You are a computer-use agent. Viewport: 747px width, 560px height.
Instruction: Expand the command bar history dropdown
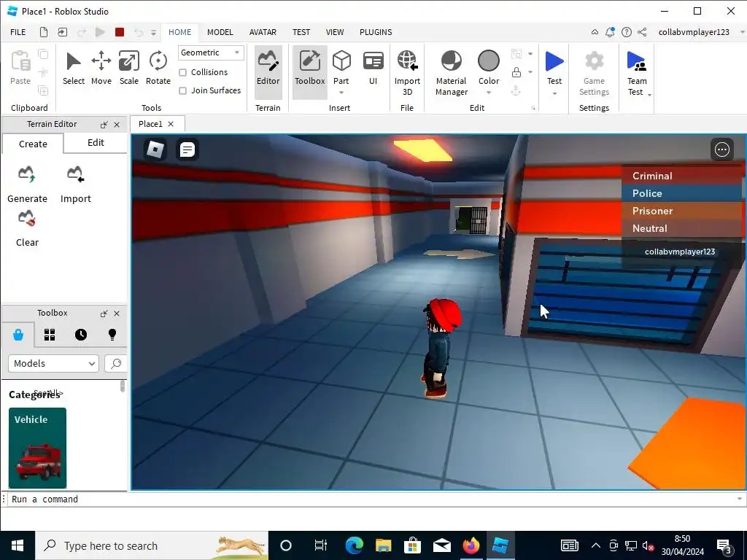740,499
